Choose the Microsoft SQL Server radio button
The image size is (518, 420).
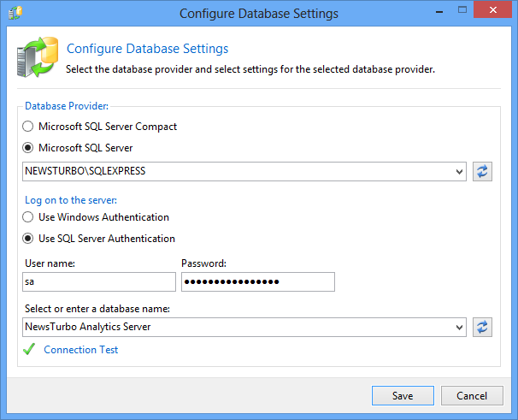[x=30, y=147]
